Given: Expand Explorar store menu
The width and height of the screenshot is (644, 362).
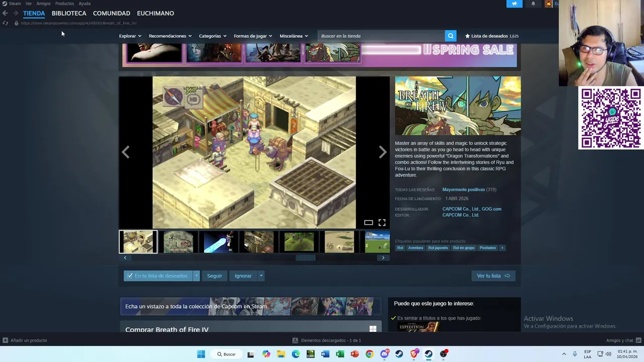Looking at the screenshot, I should point(130,36).
